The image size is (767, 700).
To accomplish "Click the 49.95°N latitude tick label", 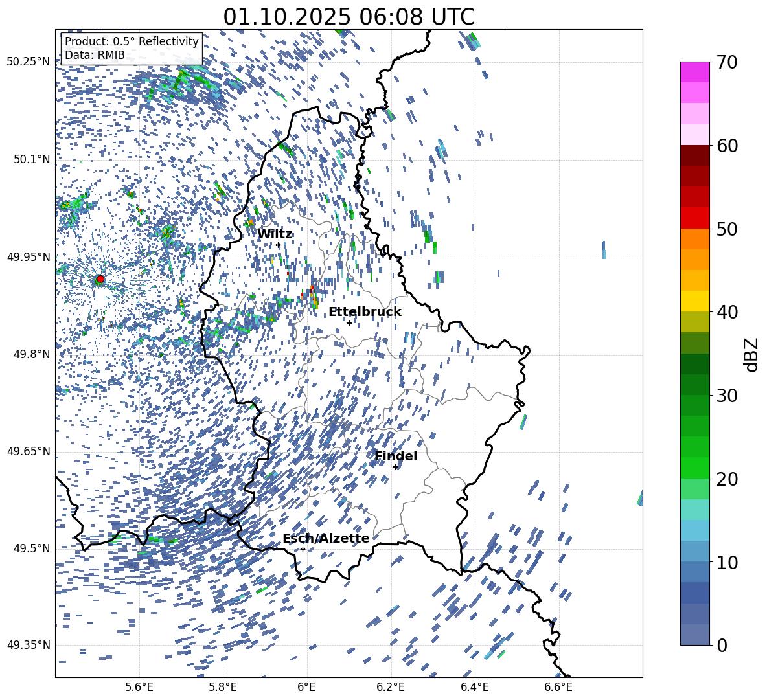I will click(x=29, y=257).
